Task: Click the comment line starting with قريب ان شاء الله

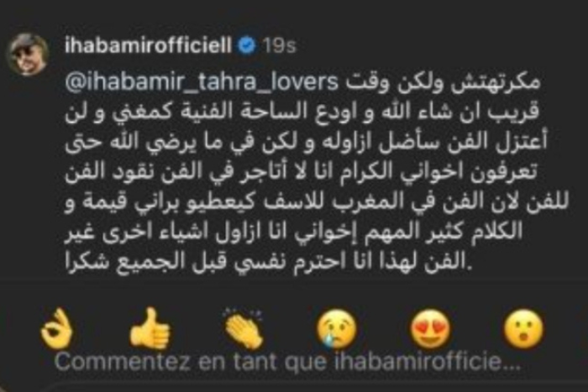Action: [x=302, y=112]
